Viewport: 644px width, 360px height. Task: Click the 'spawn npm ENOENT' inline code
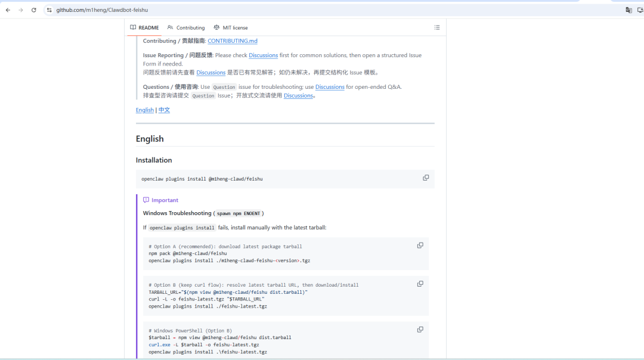click(x=238, y=213)
